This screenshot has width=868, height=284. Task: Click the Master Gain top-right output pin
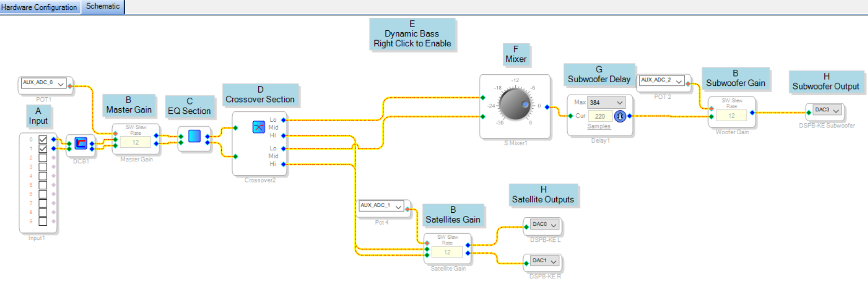pyautogui.click(x=156, y=136)
